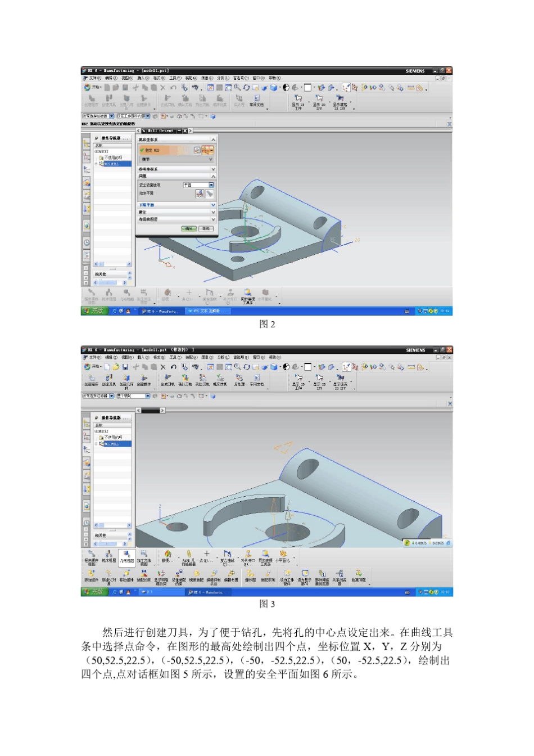This screenshot has width=534, height=756.
Task: Click Machine Simulation (机床仿真) in Figure 3
Action: [220, 380]
